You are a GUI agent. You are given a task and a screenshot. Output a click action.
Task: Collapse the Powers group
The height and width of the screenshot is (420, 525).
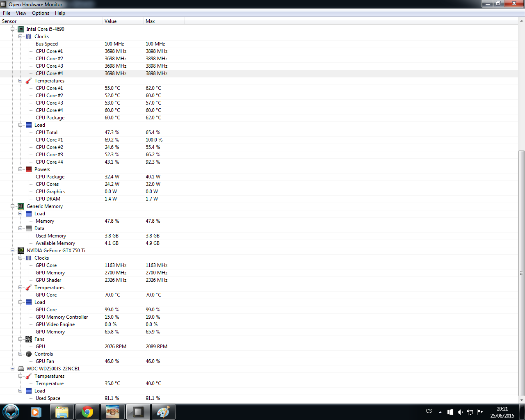[21, 169]
